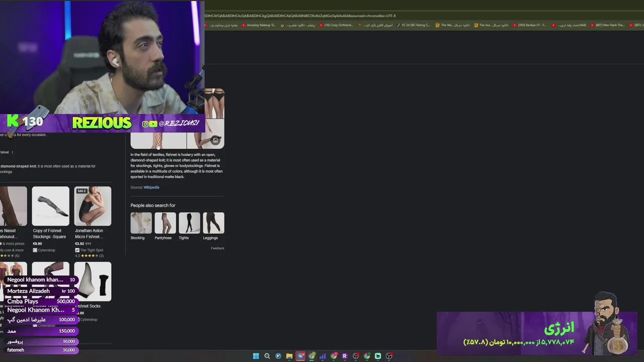644x362 pixels.
Task: Open the three-dot options next to Fishnet
Action: (x=13, y=152)
